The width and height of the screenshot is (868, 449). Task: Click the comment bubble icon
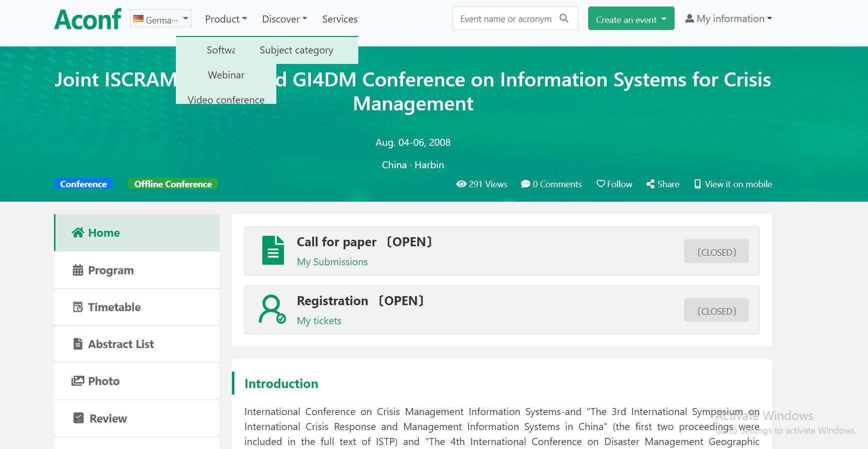pyautogui.click(x=525, y=184)
